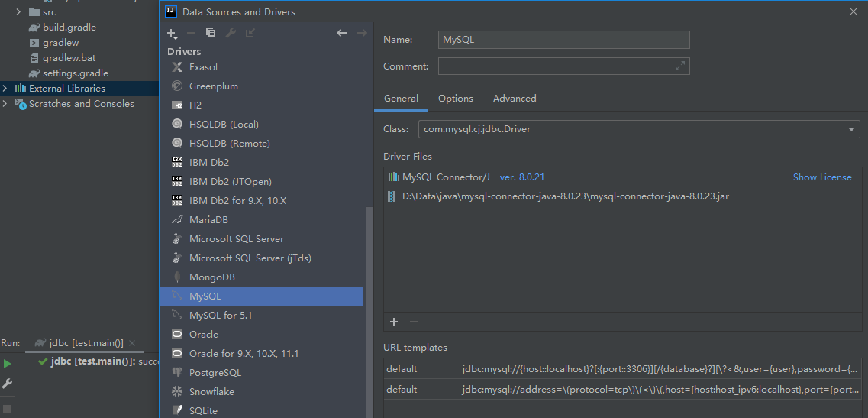Close the jdbc [test.main()] run tab
Image resolution: width=868 pixels, height=418 pixels.
click(132, 343)
